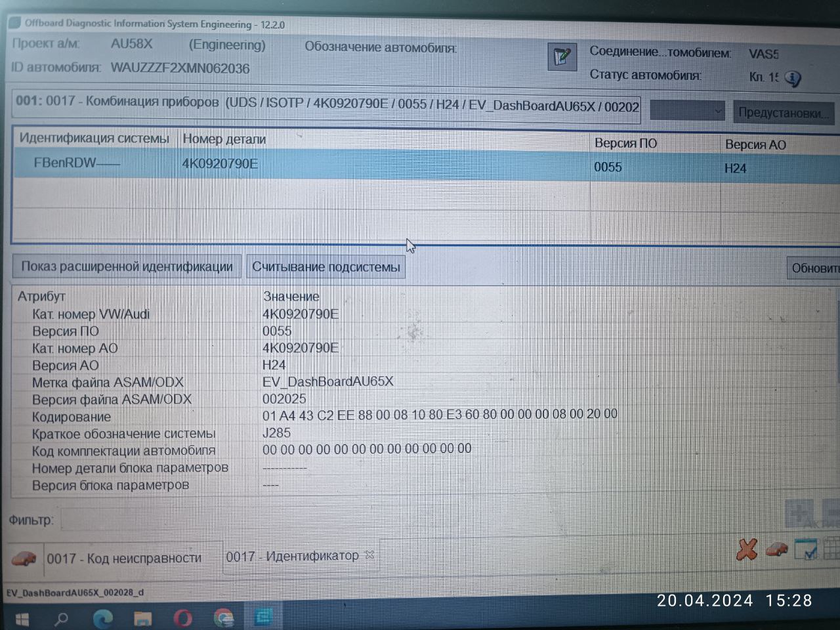
Task: Open the Windows Start menu
Action: tap(22, 619)
